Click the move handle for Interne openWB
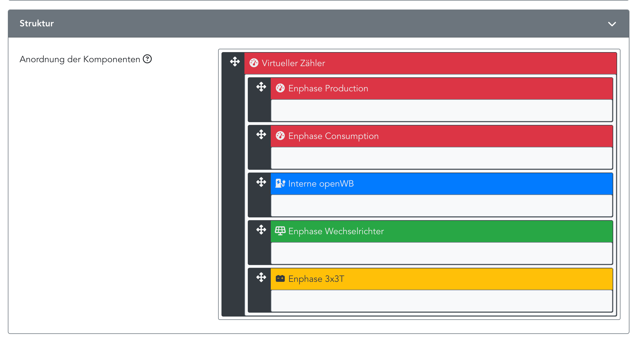Viewport: 644px width, 344px height. tap(261, 182)
